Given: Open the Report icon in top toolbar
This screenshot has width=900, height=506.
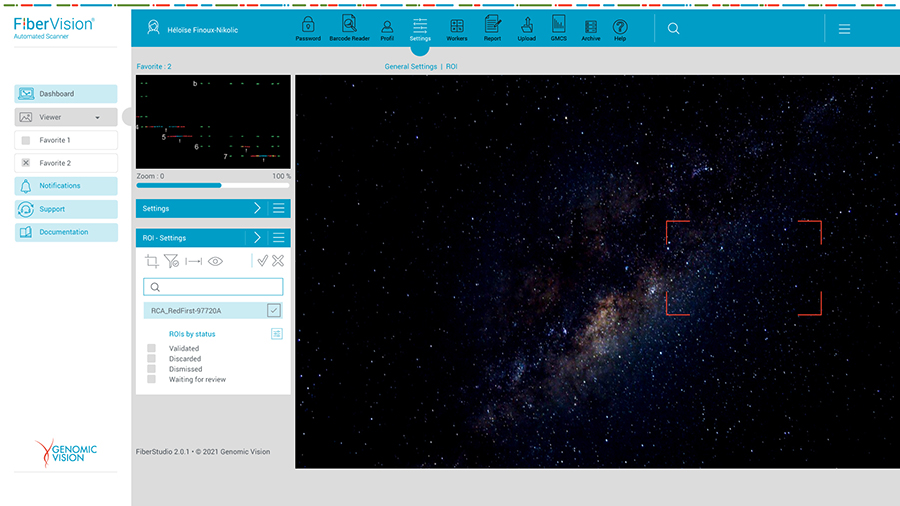Looking at the screenshot, I should pos(492,26).
